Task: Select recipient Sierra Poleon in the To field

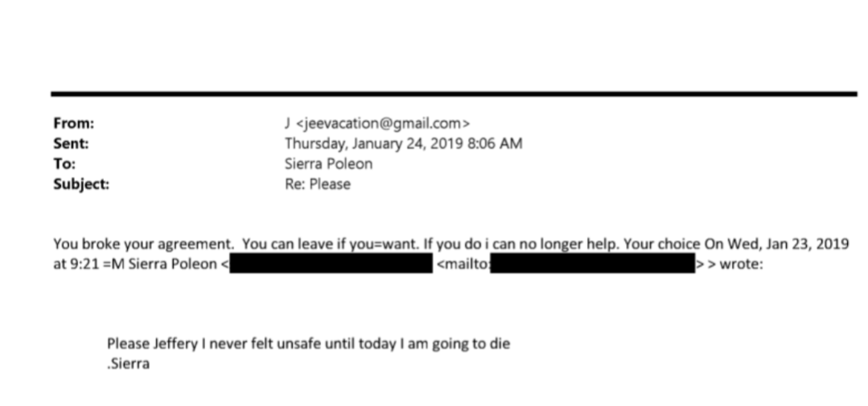Action: 328,164
